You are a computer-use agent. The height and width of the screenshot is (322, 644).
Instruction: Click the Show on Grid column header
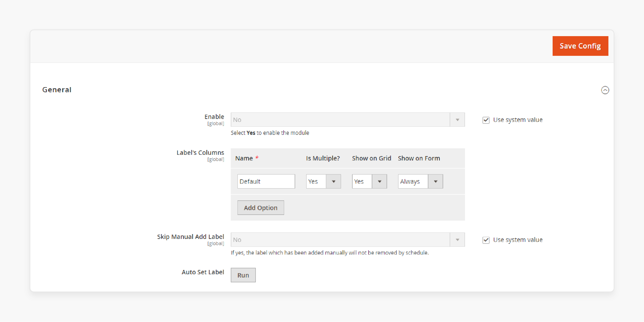pos(371,158)
